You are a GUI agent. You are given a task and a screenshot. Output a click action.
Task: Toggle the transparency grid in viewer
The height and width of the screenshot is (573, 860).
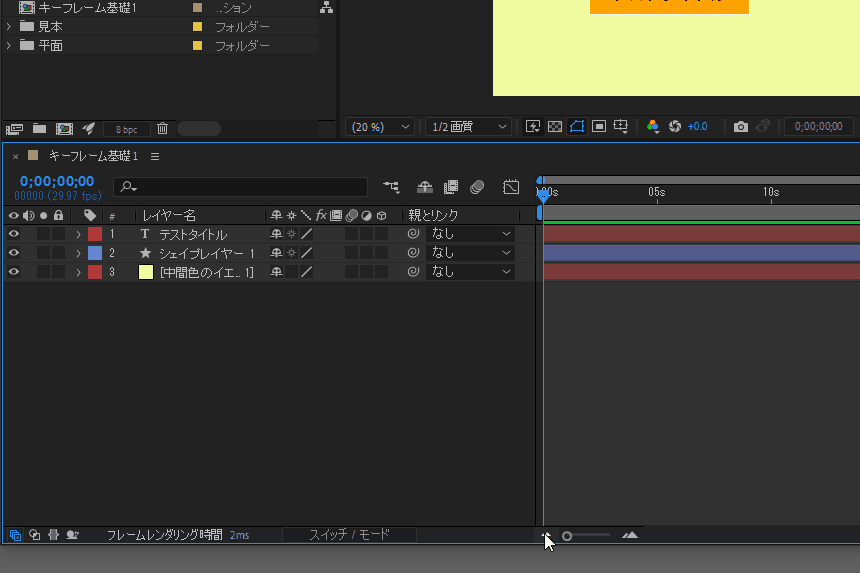tap(555, 127)
